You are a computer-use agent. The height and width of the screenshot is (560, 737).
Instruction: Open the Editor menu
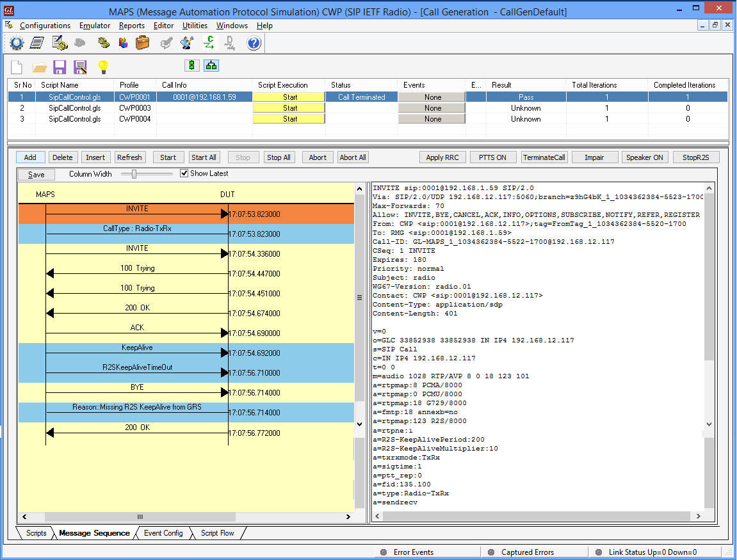pyautogui.click(x=163, y=26)
